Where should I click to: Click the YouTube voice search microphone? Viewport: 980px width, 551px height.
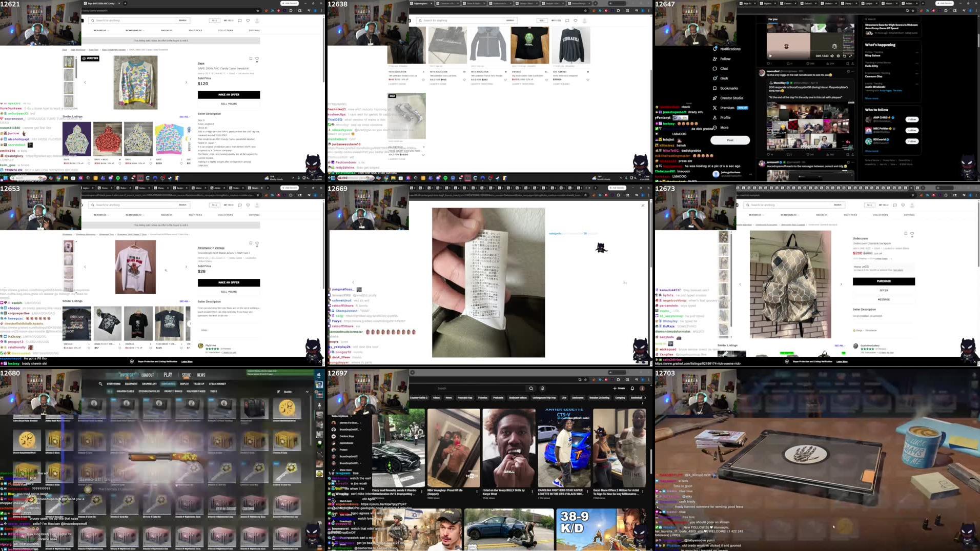pos(542,388)
